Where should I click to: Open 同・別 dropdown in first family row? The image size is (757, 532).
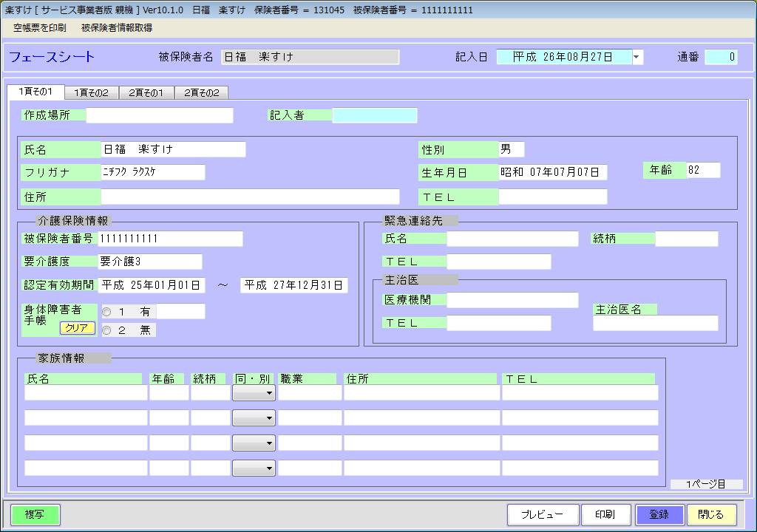pyautogui.click(x=254, y=393)
